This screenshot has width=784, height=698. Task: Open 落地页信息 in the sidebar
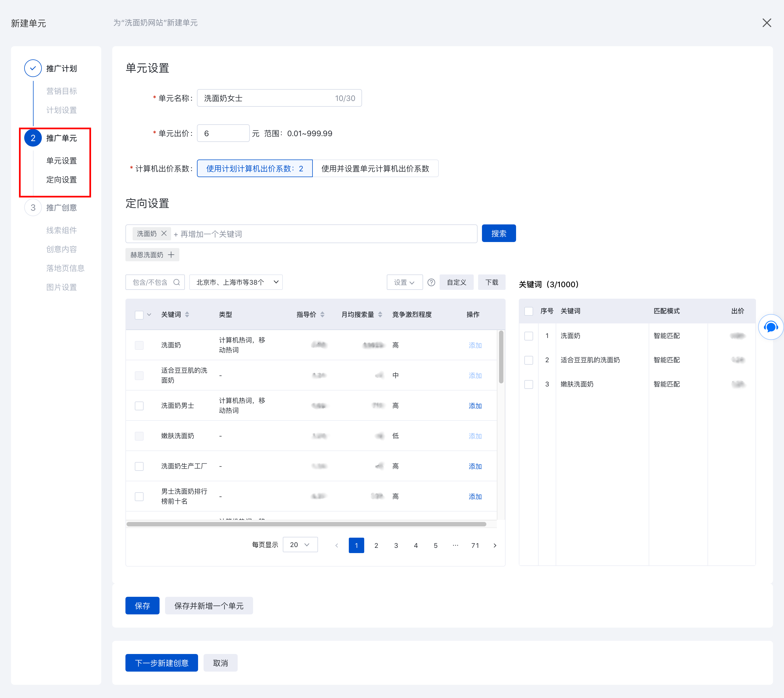pos(65,268)
